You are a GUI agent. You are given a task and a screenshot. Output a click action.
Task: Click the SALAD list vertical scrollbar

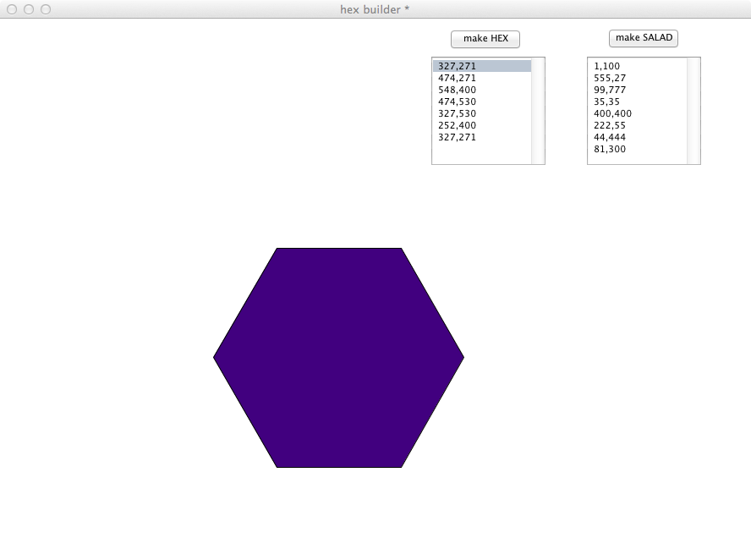(693, 111)
